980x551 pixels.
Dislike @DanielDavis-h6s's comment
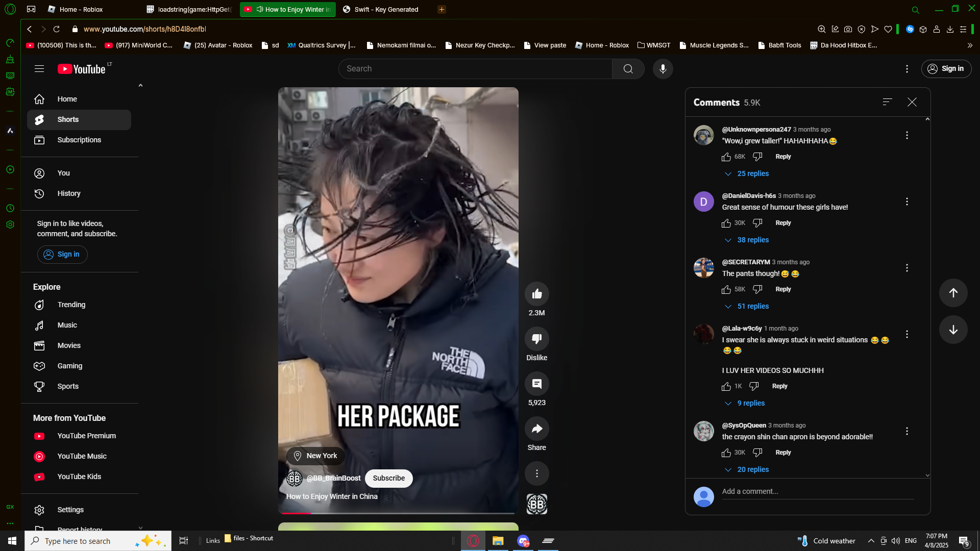tap(757, 223)
